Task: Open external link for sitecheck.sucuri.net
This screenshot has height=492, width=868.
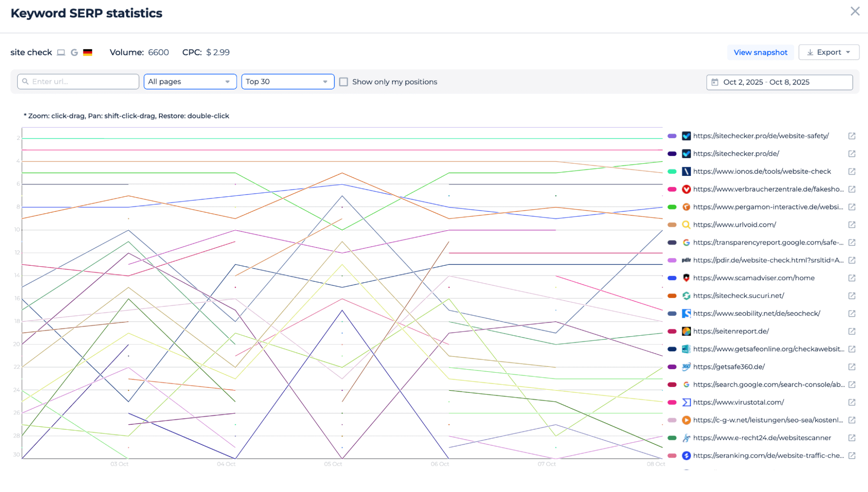Action: pos(851,296)
